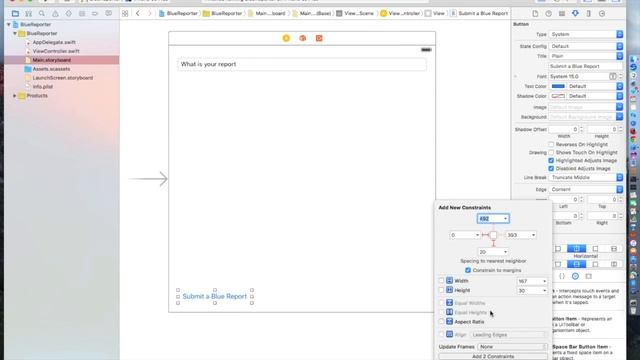Click the red Exit scene icon
The width and height of the screenshot is (640, 360).
(x=319, y=38)
